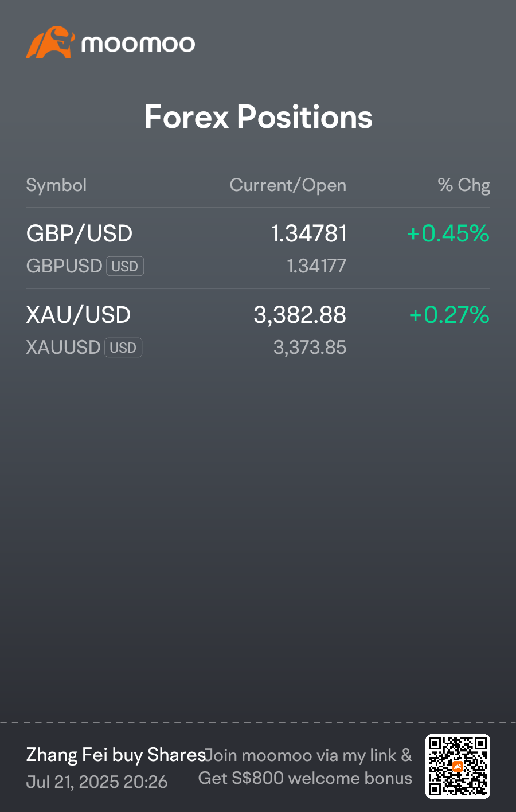Click the Forex Positions title
The width and height of the screenshot is (516, 812).
tap(259, 117)
